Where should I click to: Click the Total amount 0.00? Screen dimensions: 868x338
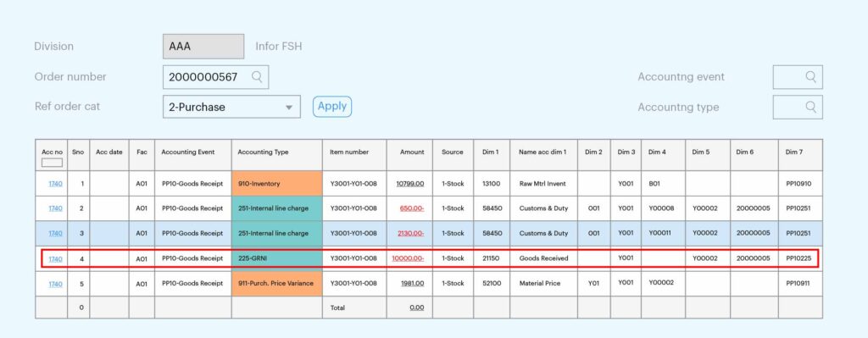pos(417,308)
